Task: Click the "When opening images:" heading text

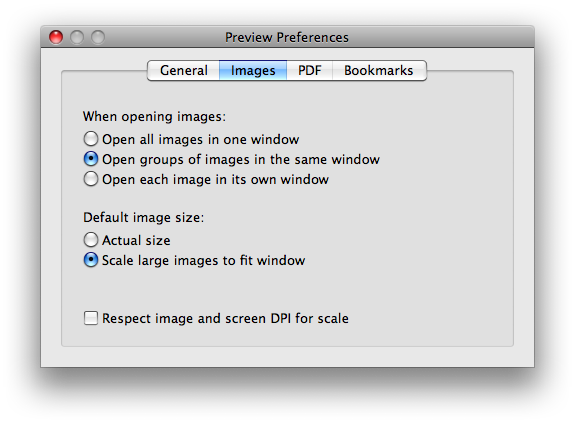Action: pyautogui.click(x=154, y=117)
